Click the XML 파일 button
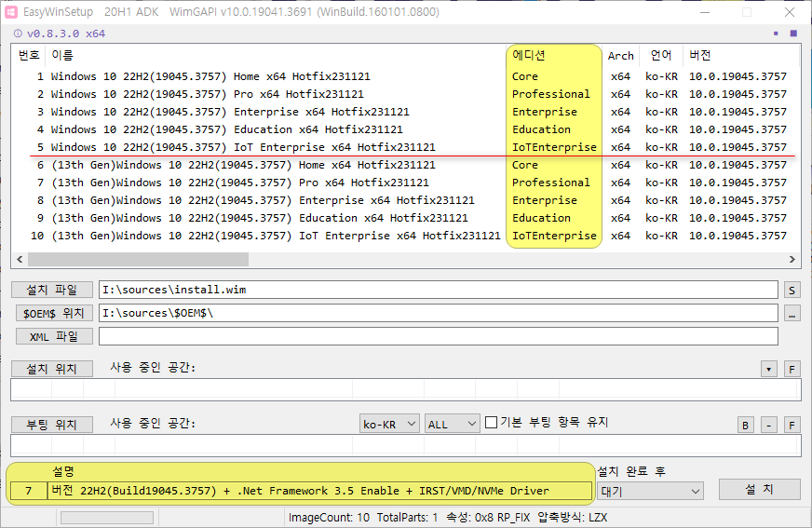The image size is (812, 528). 54,336
